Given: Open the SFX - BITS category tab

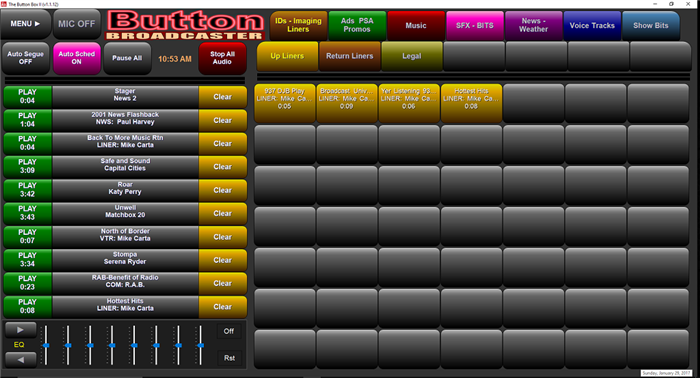Looking at the screenshot, I should click(475, 25).
